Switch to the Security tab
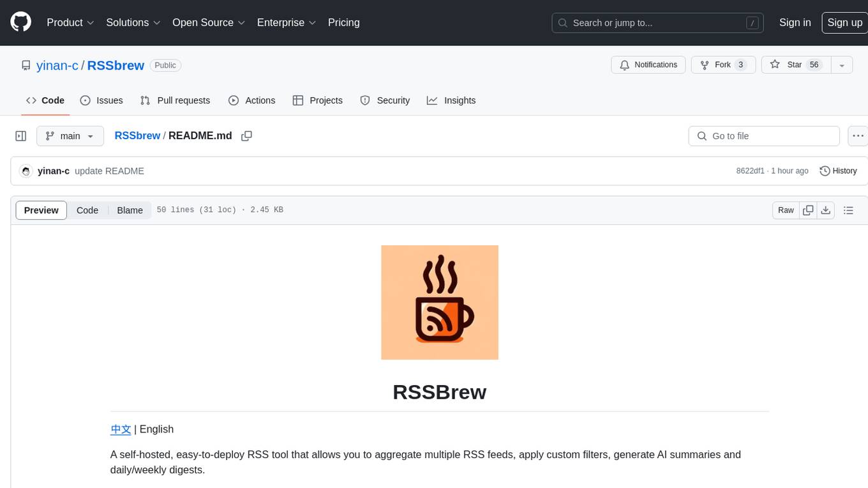Image resolution: width=868 pixels, height=488 pixels. click(x=385, y=100)
